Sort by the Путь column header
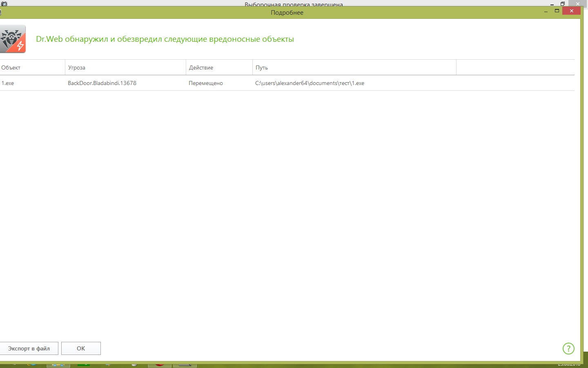Screen dimensions: 588x368 (354, 67)
